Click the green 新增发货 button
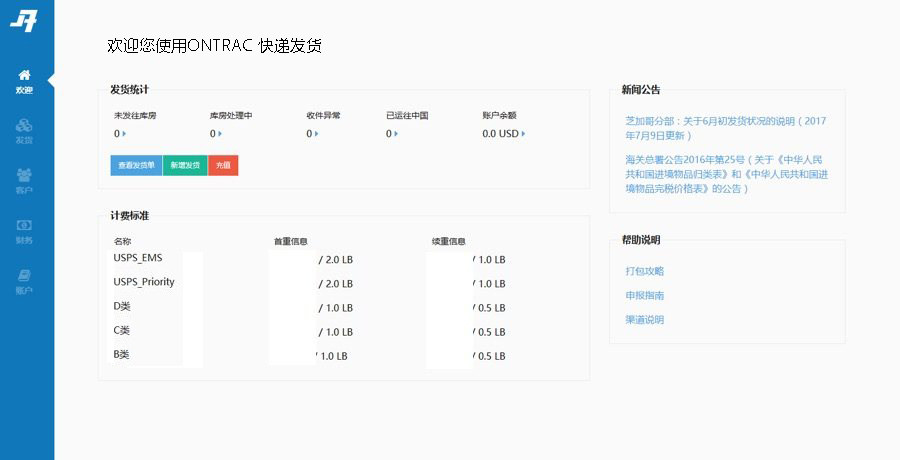 [x=185, y=165]
